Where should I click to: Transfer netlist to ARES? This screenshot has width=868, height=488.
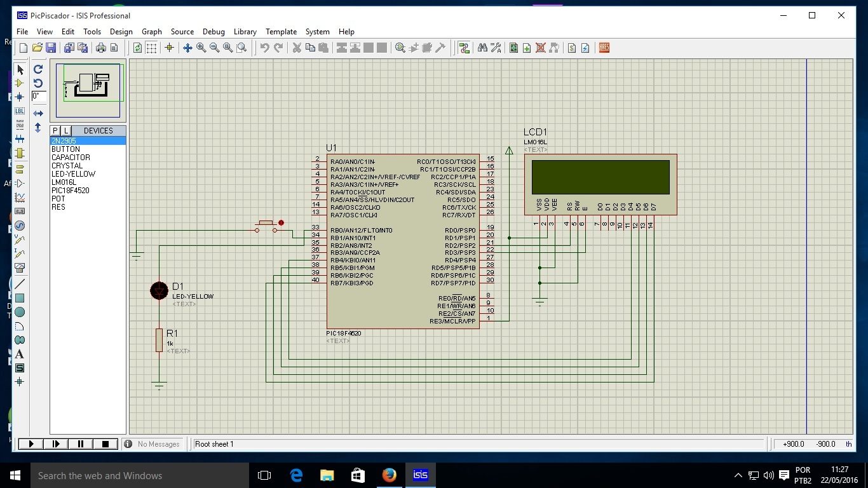(x=604, y=48)
